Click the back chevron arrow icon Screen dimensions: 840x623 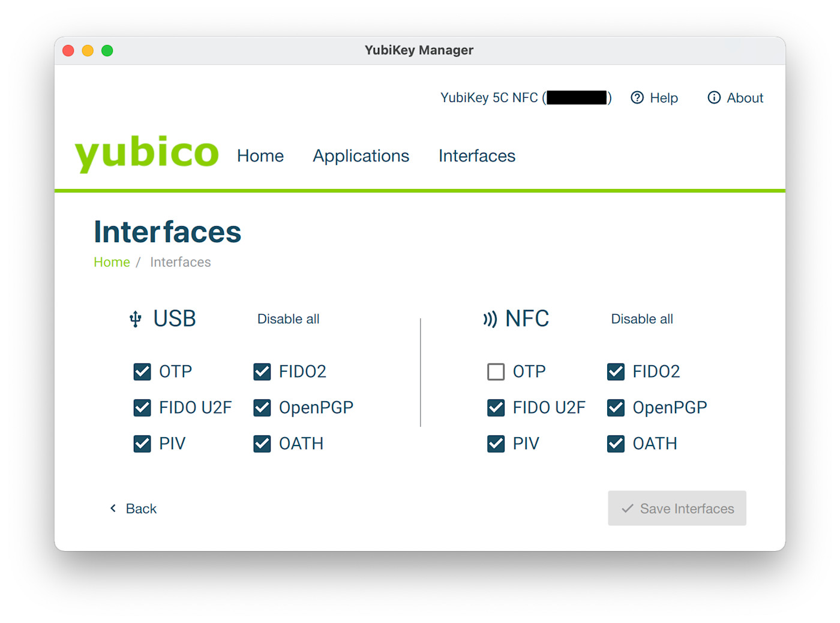point(113,508)
